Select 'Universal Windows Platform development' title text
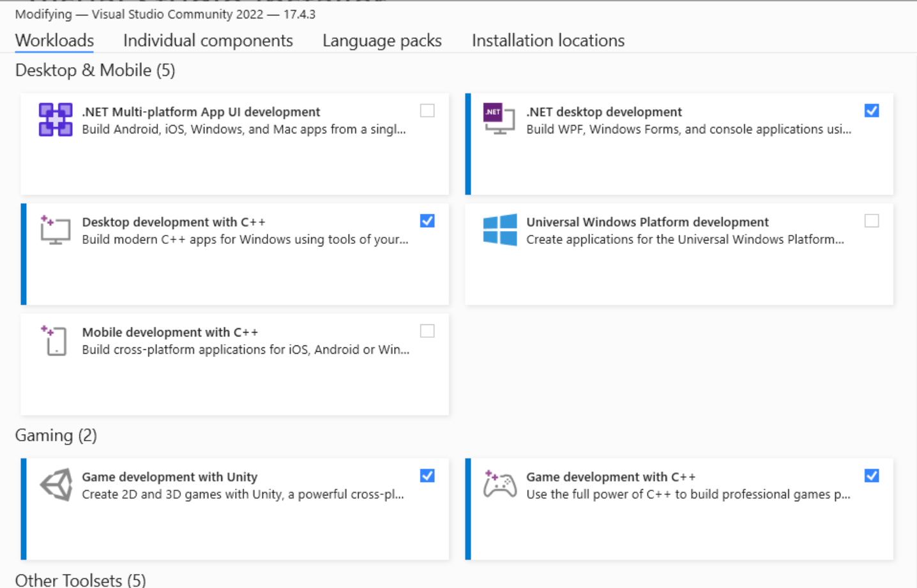The image size is (917, 588). (x=648, y=222)
